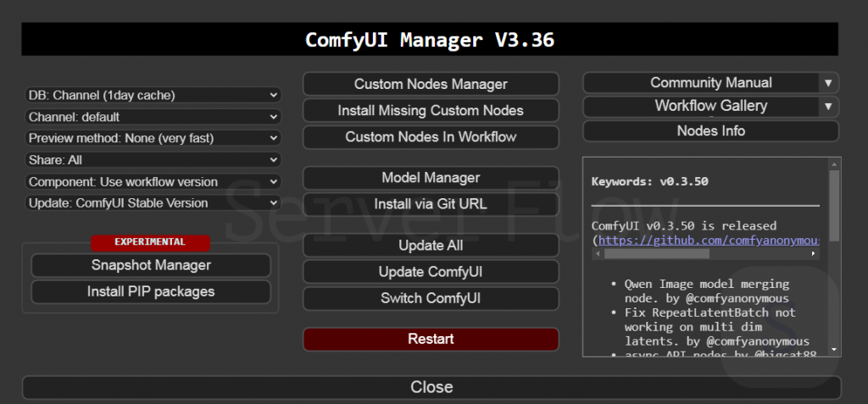This screenshot has height=404, width=868.
Task: Open the DB: Channel (1day cache) dropdown
Action: point(153,95)
